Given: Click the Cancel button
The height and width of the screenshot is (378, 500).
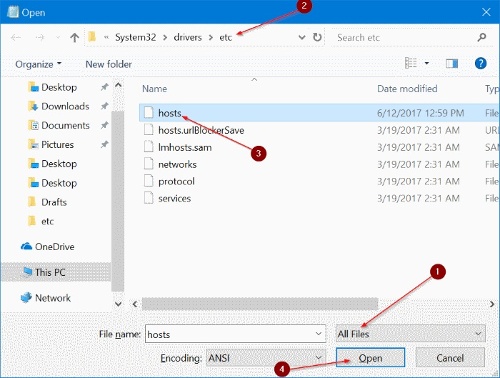Looking at the screenshot, I should (x=450, y=358).
